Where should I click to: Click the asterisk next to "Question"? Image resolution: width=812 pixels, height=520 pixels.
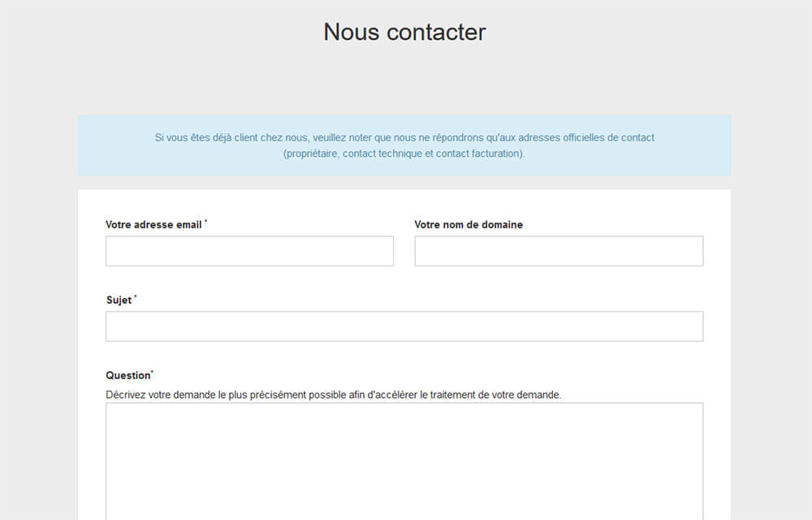[x=153, y=371]
